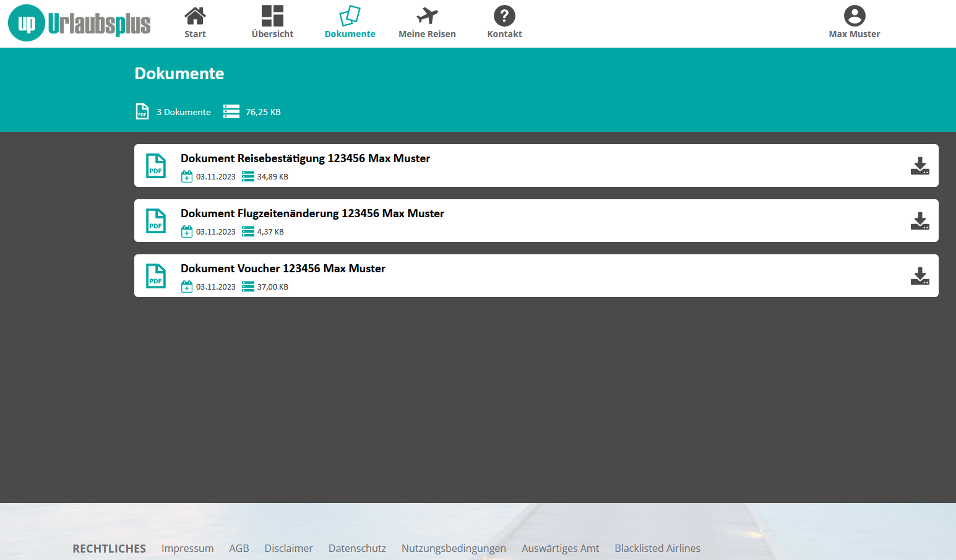Image resolution: width=956 pixels, height=560 pixels.
Task: Click the PDF icon for Reisebestätigung
Action: [x=156, y=166]
